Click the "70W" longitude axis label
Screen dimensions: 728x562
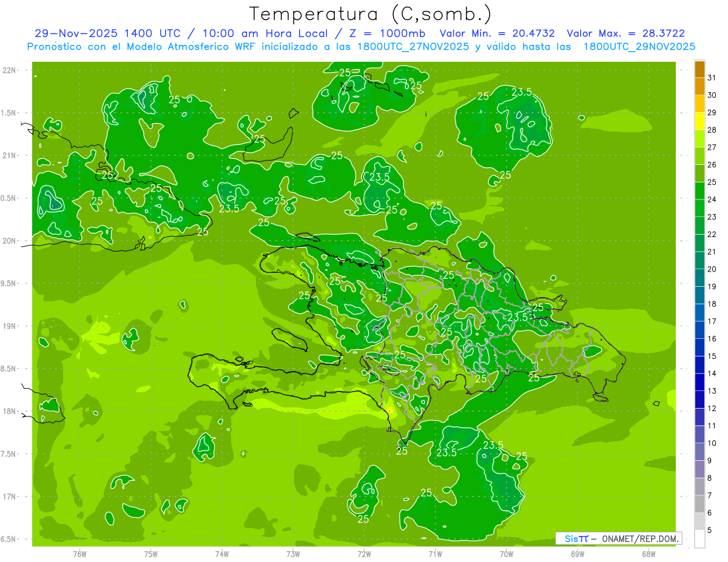point(507,554)
